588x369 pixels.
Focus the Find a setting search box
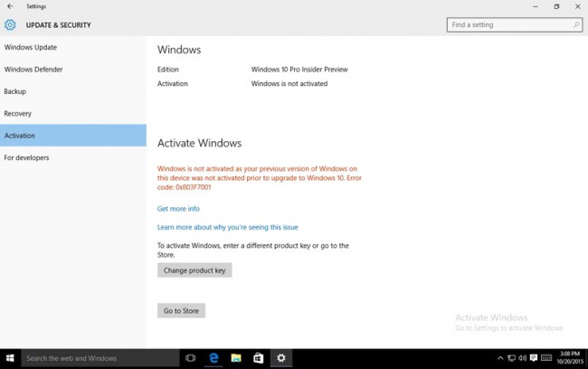514,24
